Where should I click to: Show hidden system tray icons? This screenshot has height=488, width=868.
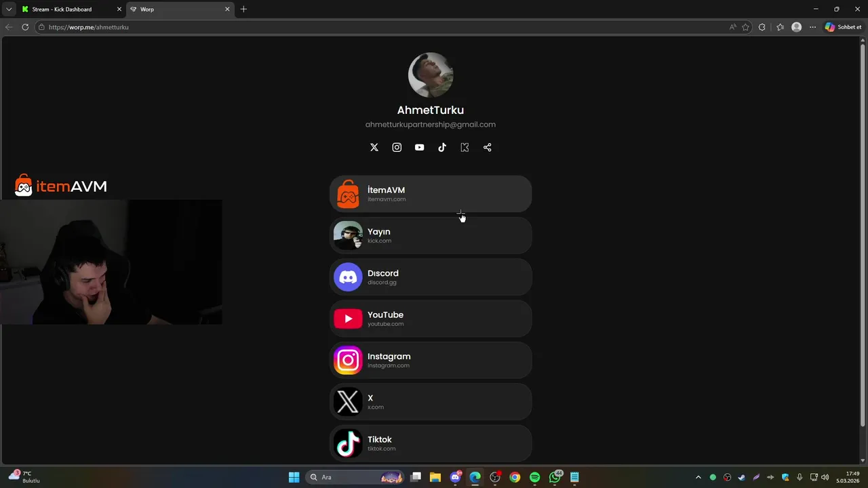698,477
